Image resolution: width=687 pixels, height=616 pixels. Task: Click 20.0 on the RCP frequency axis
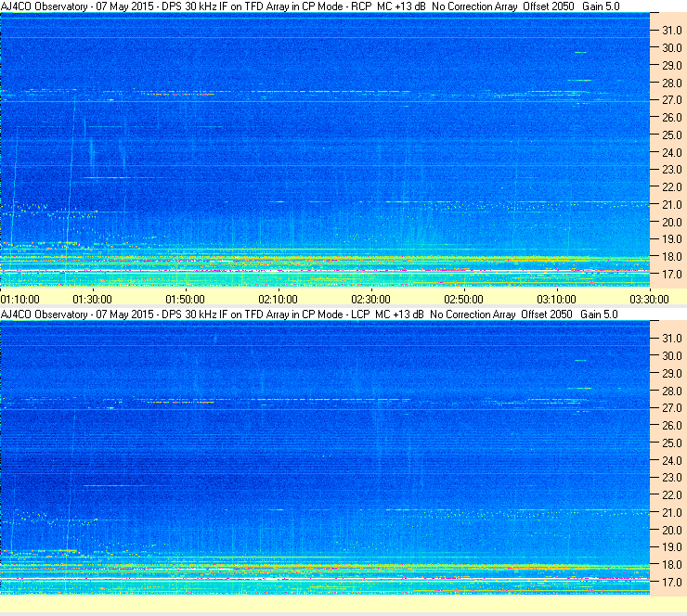click(672, 222)
